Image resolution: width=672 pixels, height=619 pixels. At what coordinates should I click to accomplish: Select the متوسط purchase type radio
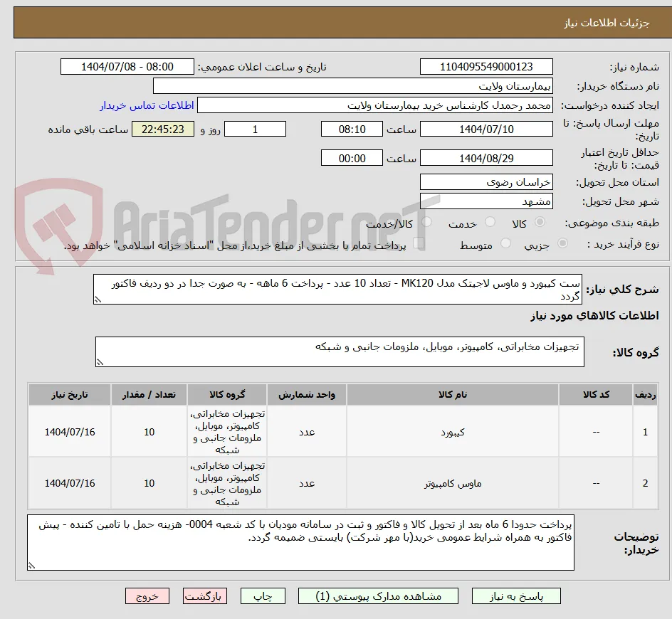coord(505,243)
